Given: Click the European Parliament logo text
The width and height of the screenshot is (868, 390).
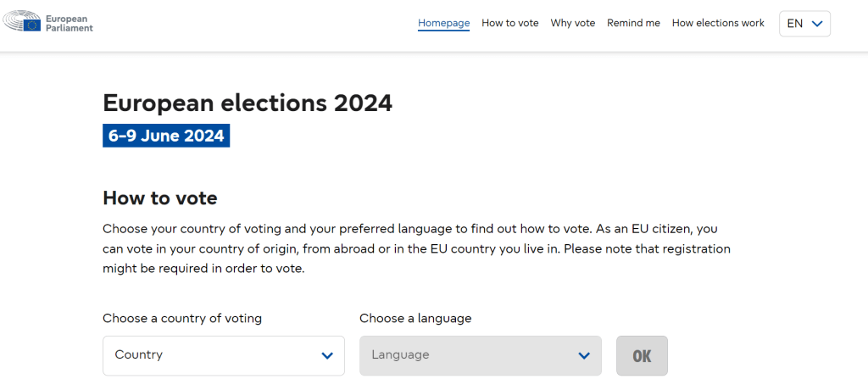Looking at the screenshot, I should (x=70, y=23).
